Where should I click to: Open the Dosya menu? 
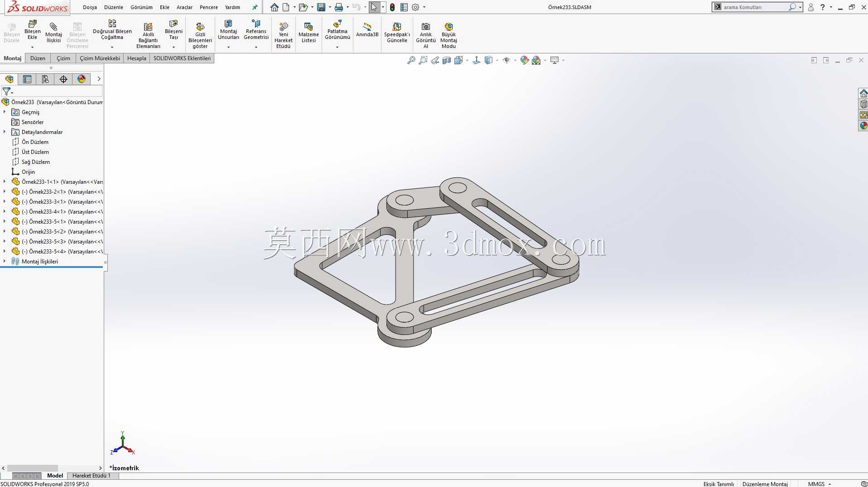pos(90,7)
